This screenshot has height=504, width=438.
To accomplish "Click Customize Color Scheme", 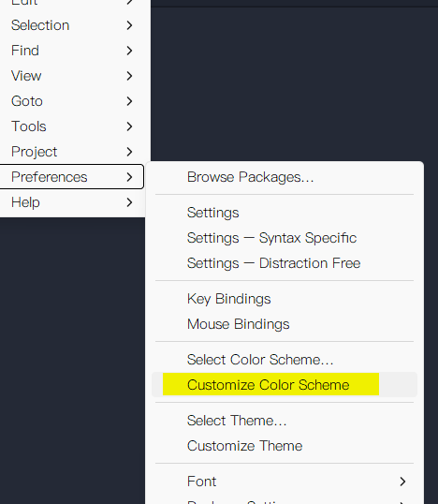I will coord(285,385).
